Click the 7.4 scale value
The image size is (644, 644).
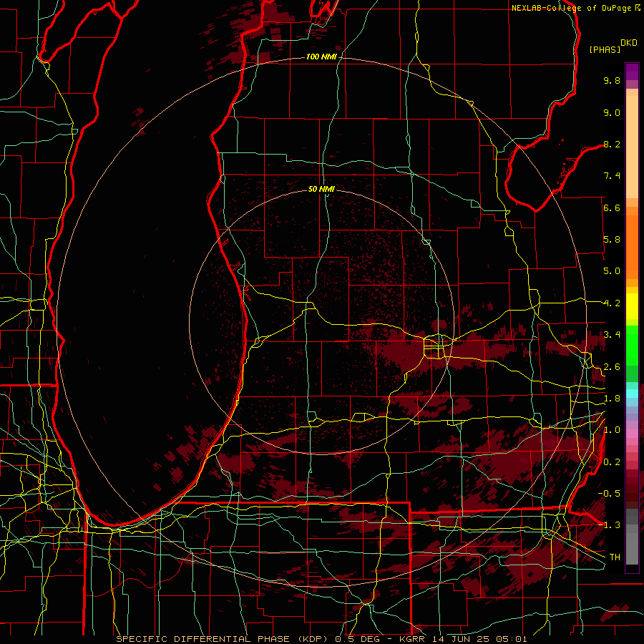(612, 176)
